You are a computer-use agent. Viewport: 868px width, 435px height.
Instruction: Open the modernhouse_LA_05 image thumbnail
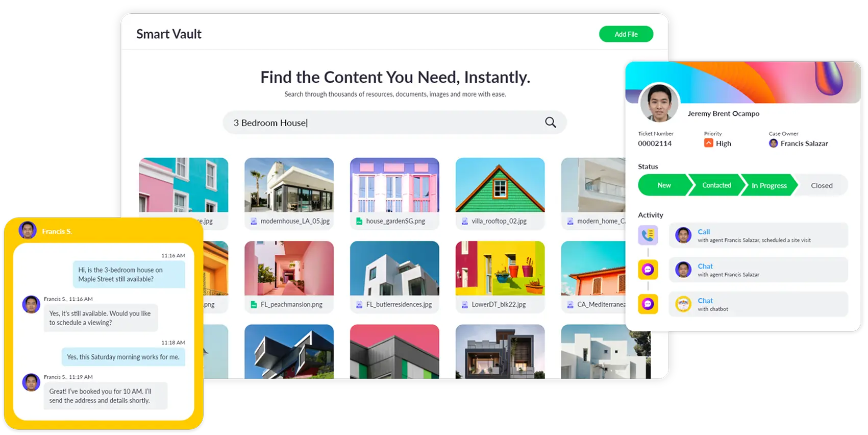[x=289, y=185]
